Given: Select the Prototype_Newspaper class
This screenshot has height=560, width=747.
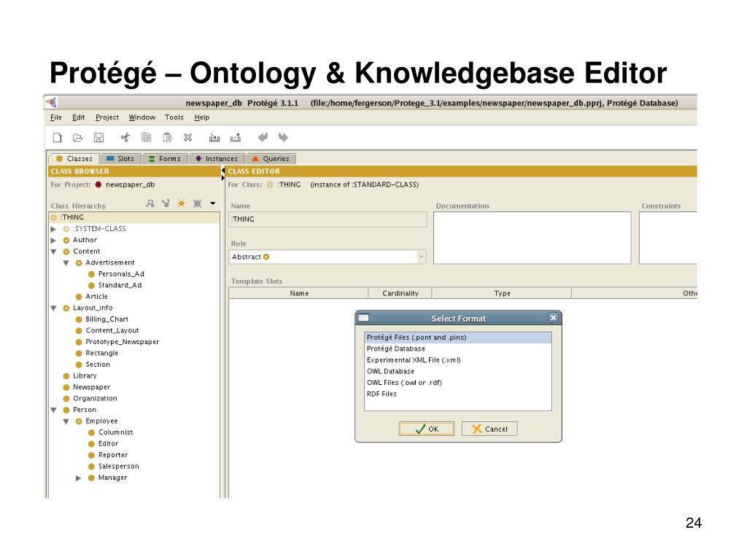Looking at the screenshot, I should [x=123, y=342].
